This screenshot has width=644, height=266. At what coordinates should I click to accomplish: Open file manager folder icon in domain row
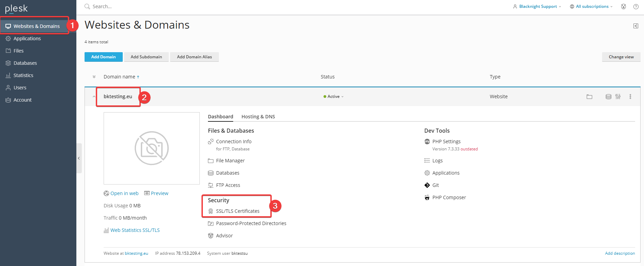(x=589, y=97)
